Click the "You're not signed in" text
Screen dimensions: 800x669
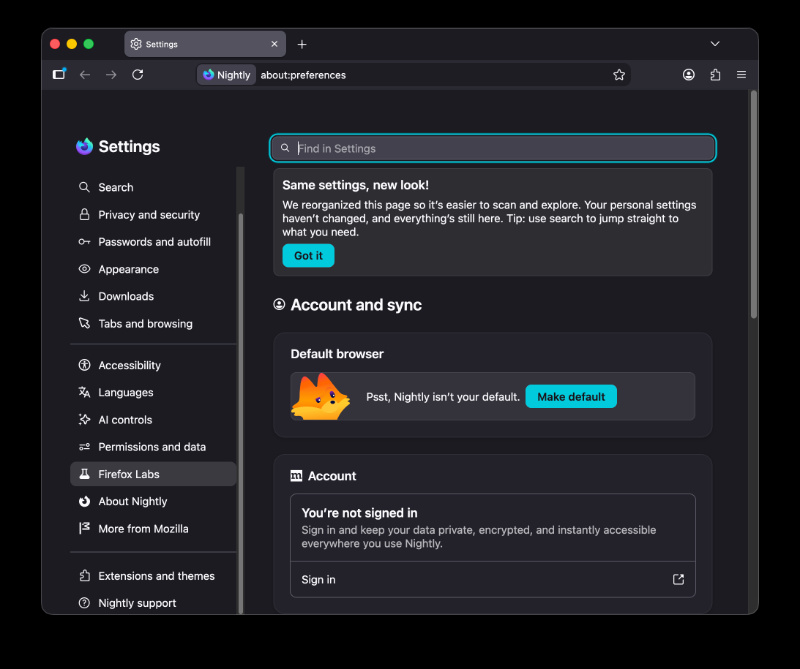(x=359, y=513)
